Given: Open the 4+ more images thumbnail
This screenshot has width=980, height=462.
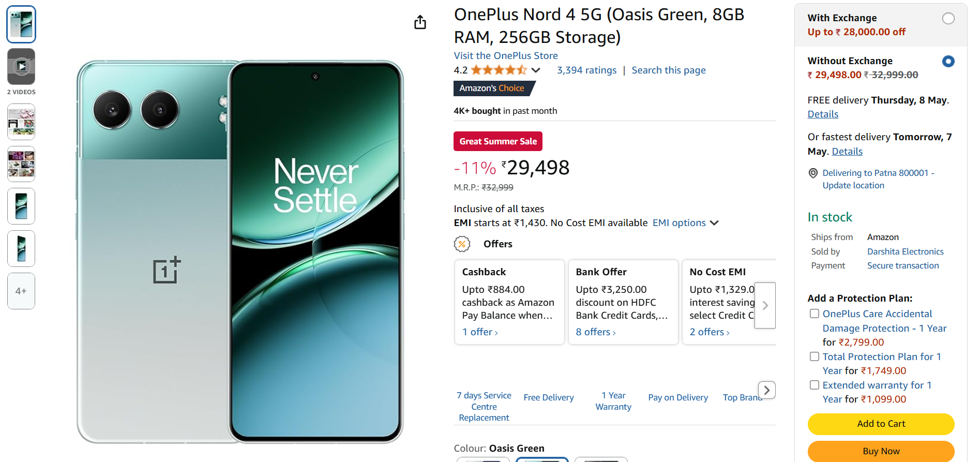Looking at the screenshot, I should (x=21, y=291).
